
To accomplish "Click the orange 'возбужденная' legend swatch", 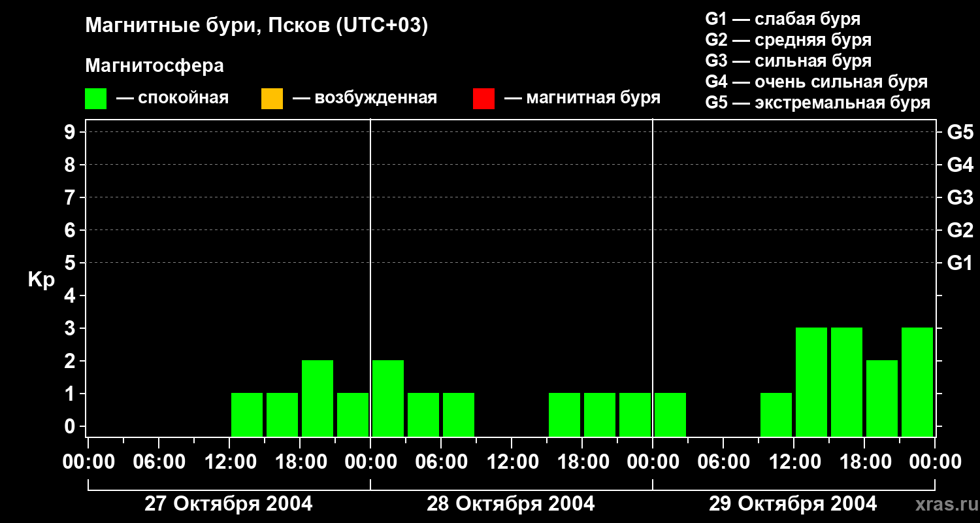I will pyautogui.click(x=272, y=99).
